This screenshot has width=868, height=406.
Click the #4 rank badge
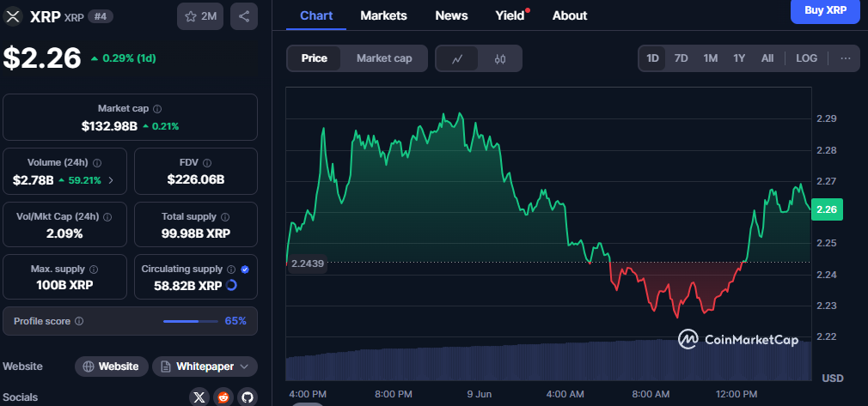click(101, 16)
